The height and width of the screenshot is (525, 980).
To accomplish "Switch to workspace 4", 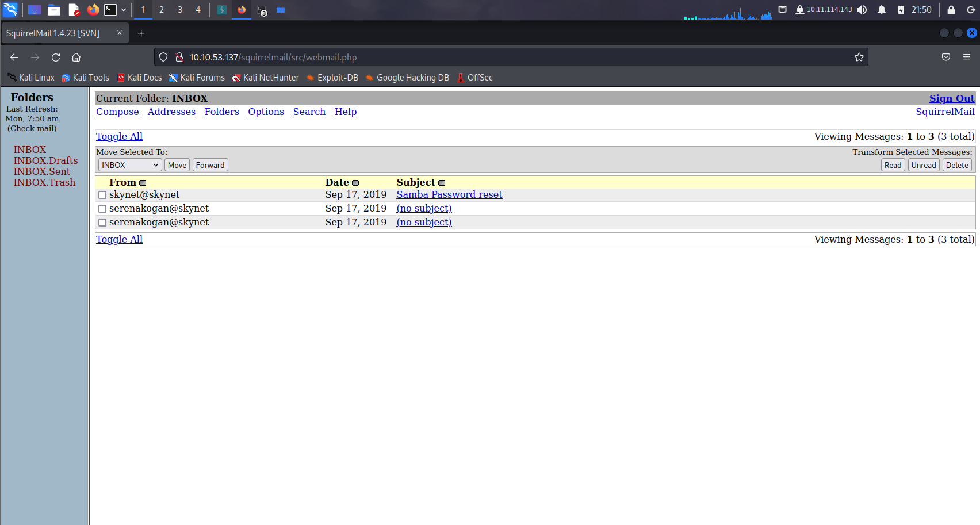I will pos(198,10).
